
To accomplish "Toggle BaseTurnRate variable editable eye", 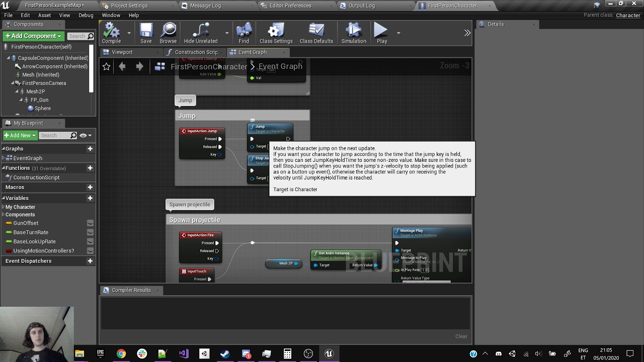I will point(90,232).
